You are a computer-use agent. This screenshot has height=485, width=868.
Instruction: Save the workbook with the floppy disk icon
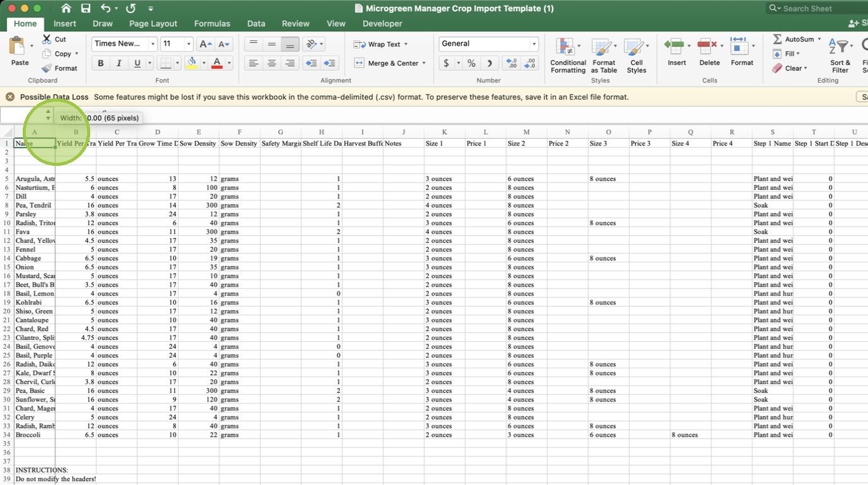point(86,8)
